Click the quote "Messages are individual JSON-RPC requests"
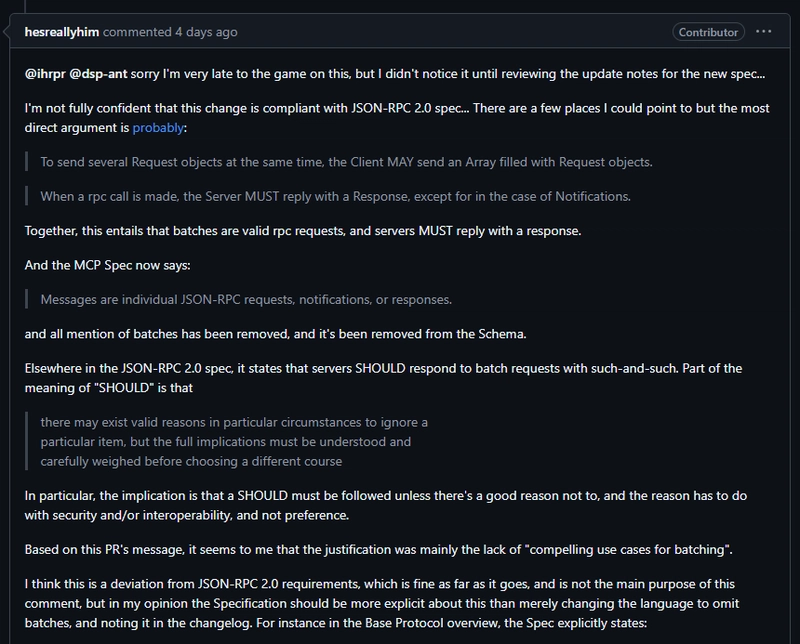 [246, 299]
